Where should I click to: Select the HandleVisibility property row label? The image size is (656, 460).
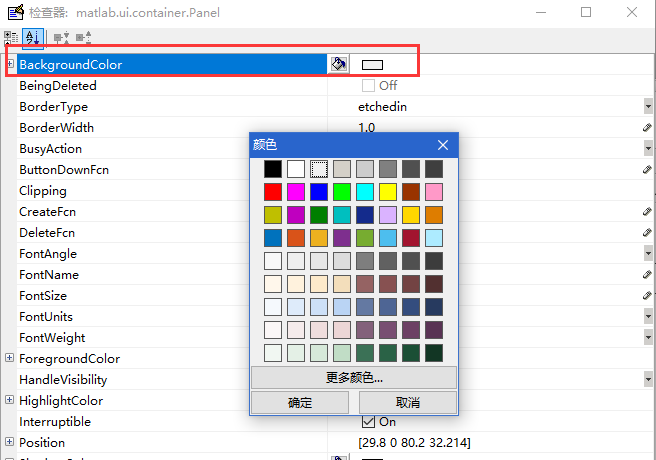[x=63, y=380]
